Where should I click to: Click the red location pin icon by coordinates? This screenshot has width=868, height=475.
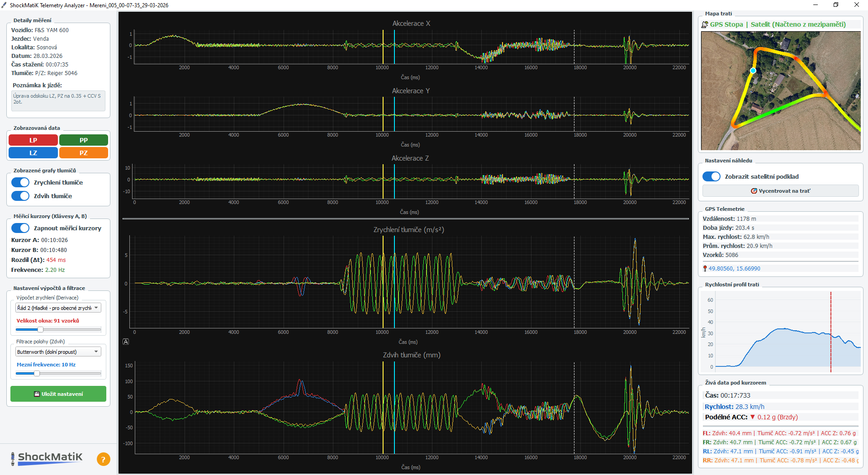pos(705,268)
